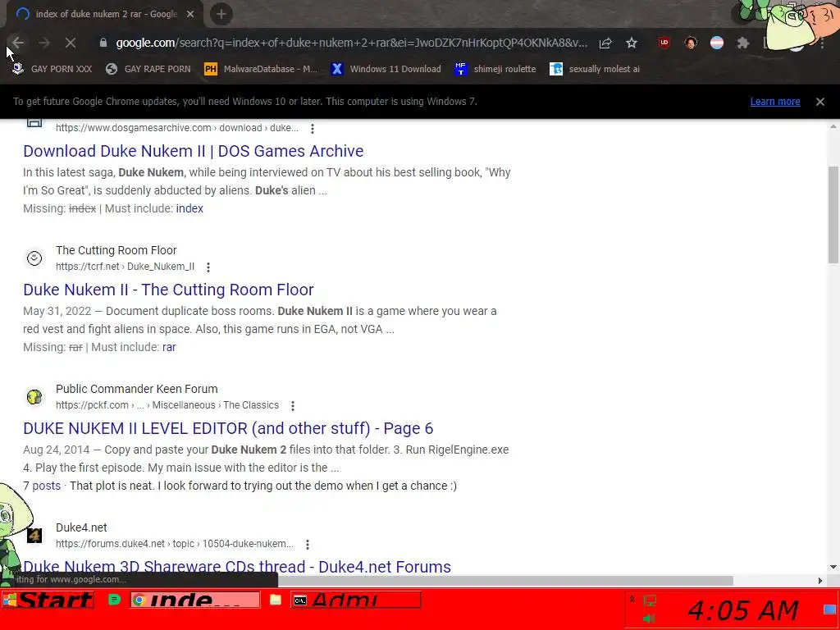Go back to the previous page

tap(18, 43)
